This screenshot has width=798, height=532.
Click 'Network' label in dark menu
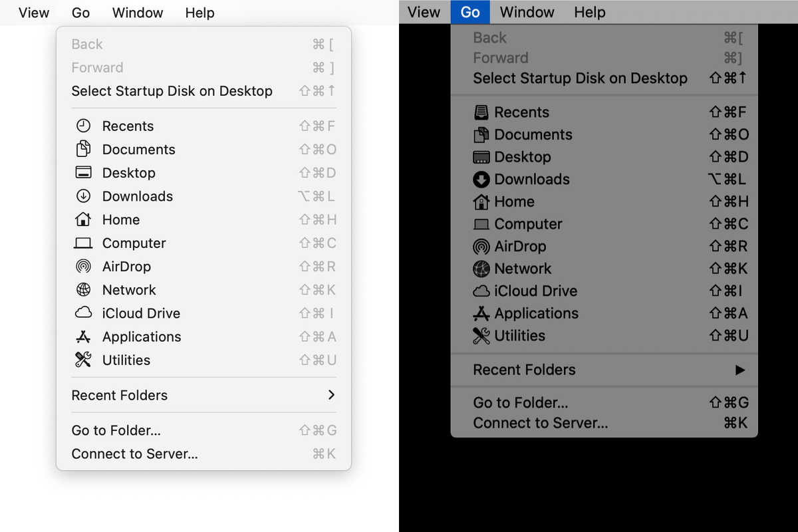(x=523, y=269)
